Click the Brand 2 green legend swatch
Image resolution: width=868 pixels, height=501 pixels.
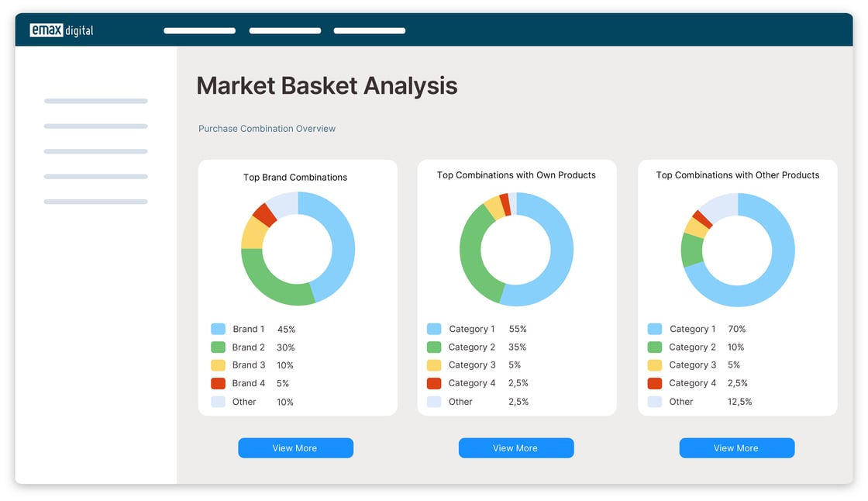218,347
